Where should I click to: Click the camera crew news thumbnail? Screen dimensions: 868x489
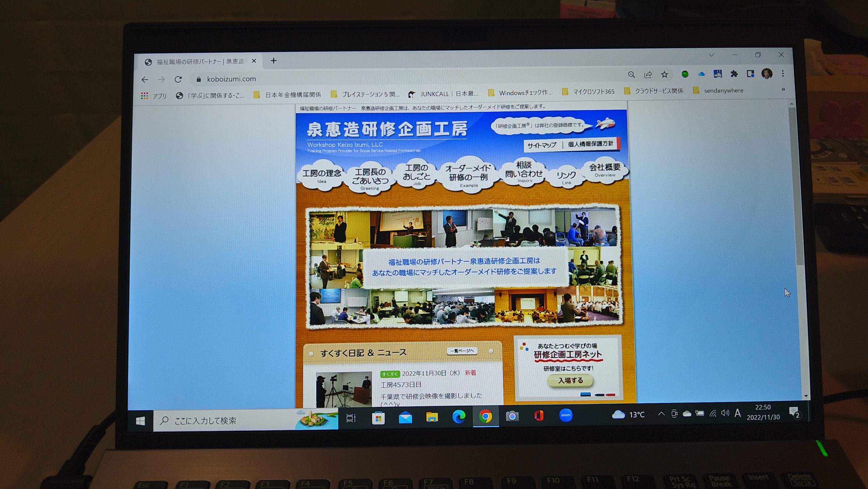343,390
